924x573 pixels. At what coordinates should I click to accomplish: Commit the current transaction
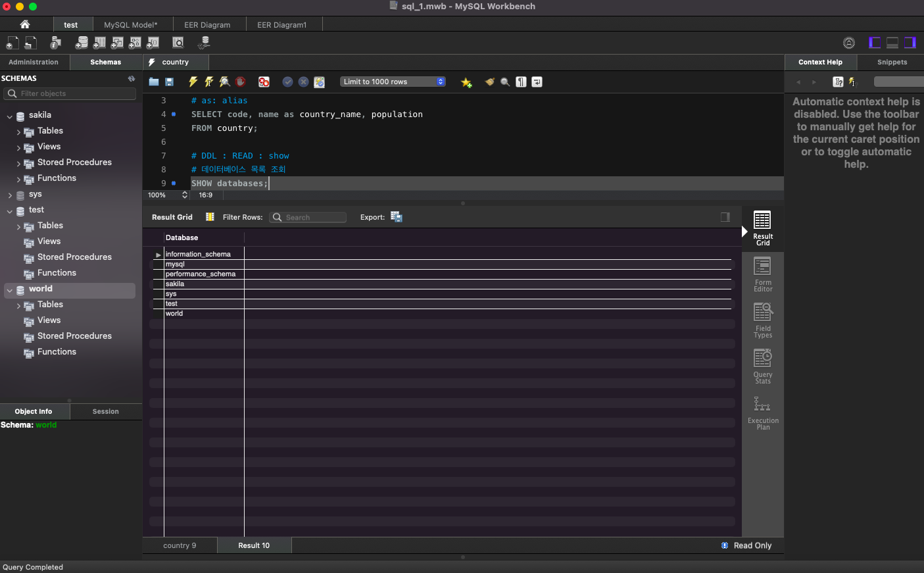tap(287, 82)
